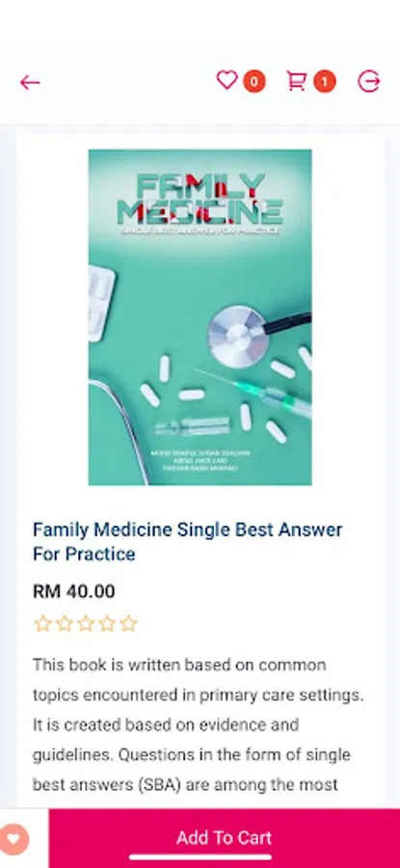Screen dimensions: 400x868
Task: Tap the RM 40.00 price
Action: [74, 591]
